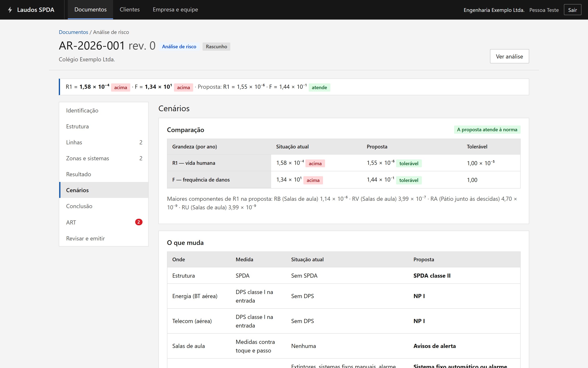Click the lightning bolt logo icon
Viewport: 588px width, 368px height.
10,10
